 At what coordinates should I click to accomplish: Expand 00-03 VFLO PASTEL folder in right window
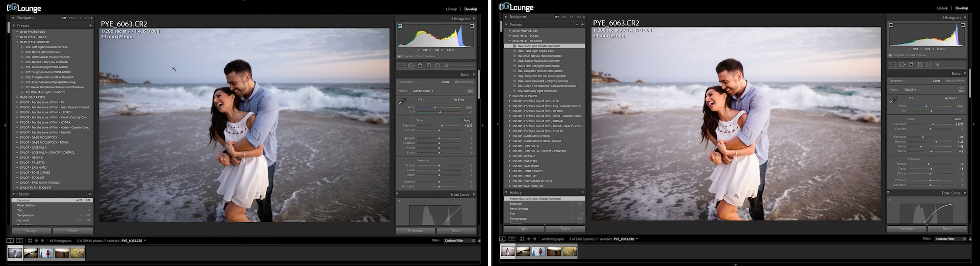(510, 96)
